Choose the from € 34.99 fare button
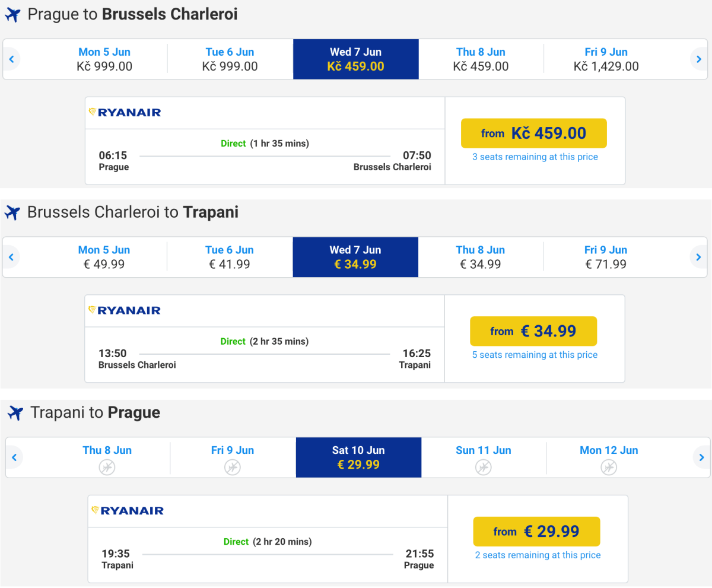This screenshot has height=588, width=712. click(x=533, y=331)
